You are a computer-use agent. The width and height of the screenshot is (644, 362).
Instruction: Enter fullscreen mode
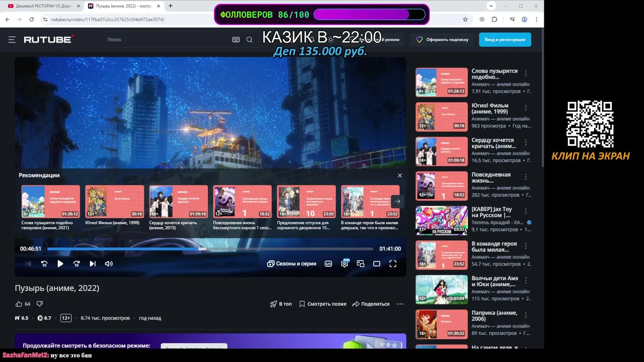pos(393,263)
